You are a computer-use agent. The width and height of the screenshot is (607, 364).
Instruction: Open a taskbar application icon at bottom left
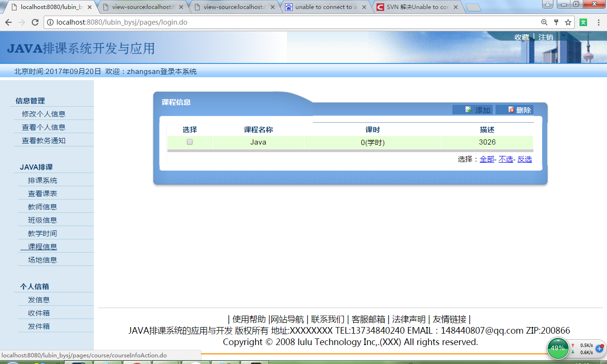(x=78, y=362)
